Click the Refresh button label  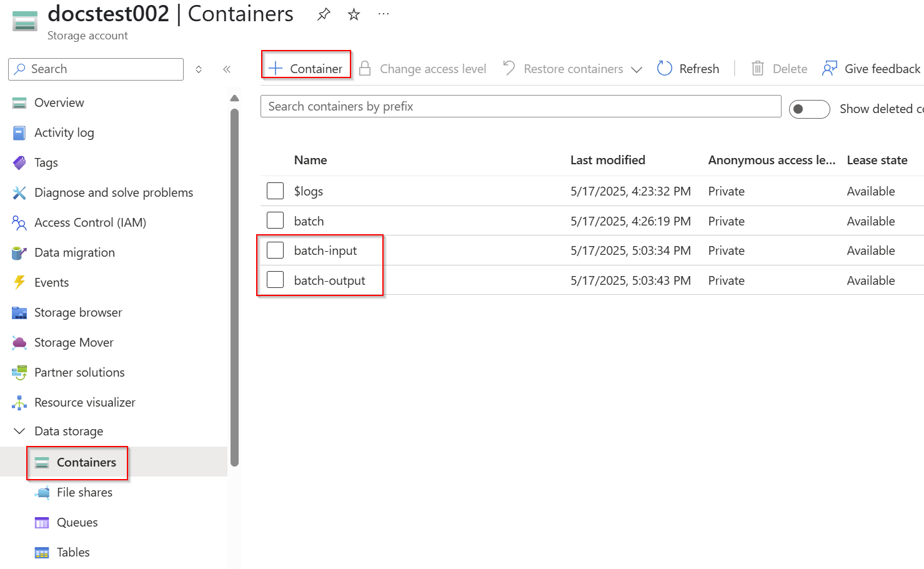coord(699,69)
